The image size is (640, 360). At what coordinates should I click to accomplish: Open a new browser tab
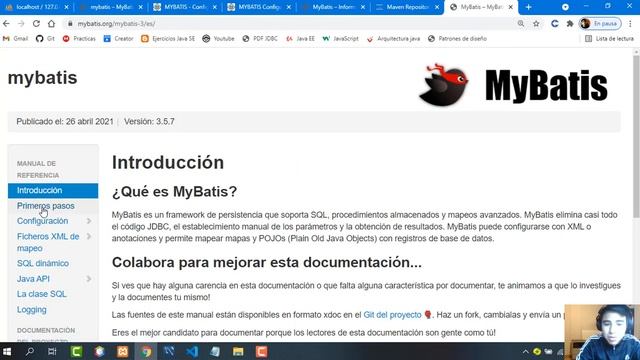529,7
